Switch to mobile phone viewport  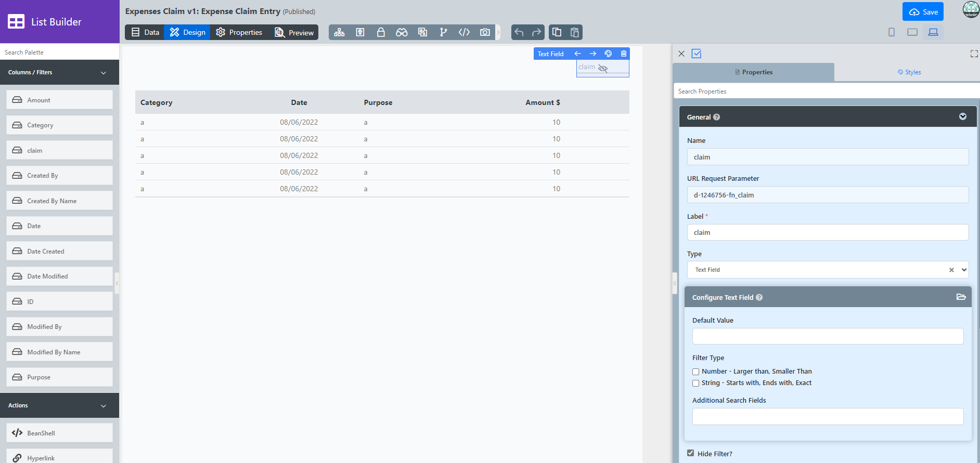[892, 32]
